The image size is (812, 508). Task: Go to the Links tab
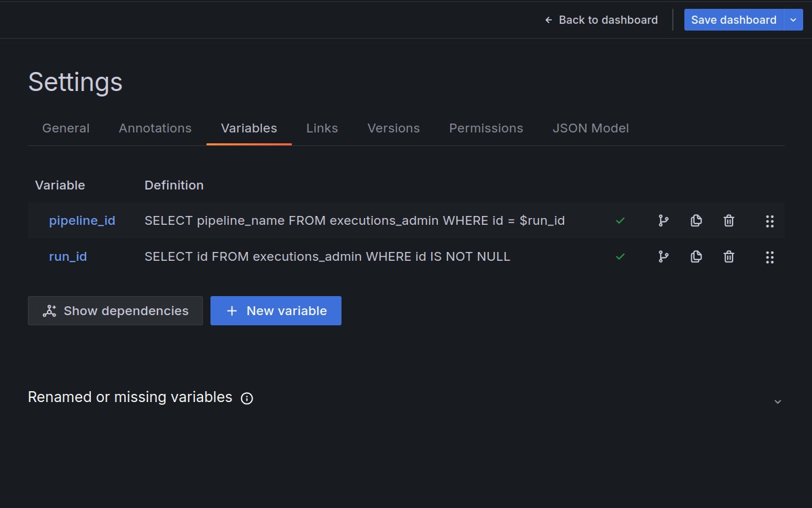click(x=322, y=128)
